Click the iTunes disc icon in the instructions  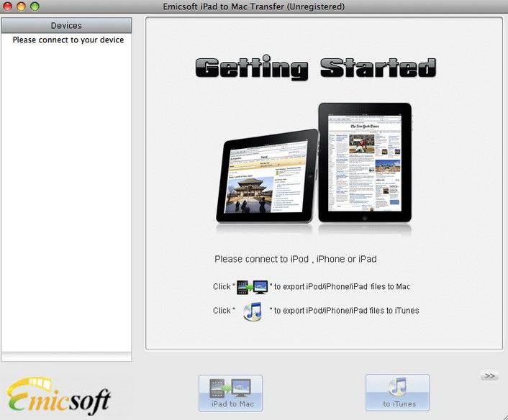click(x=253, y=311)
